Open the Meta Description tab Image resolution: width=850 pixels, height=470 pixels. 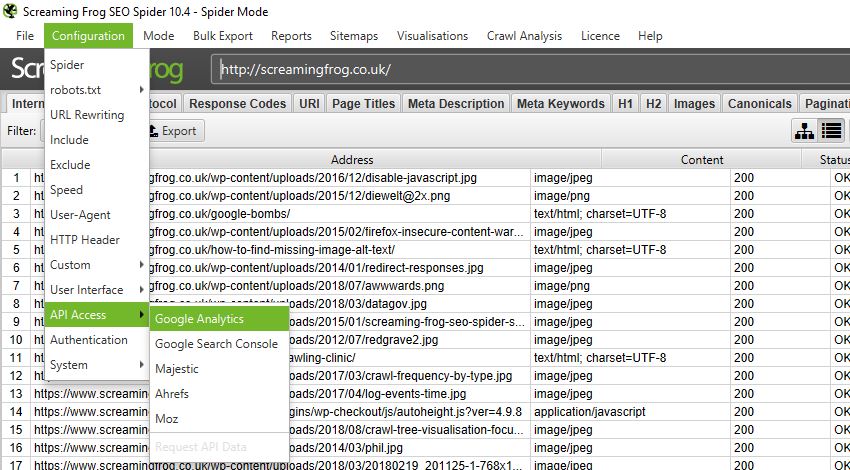456,104
